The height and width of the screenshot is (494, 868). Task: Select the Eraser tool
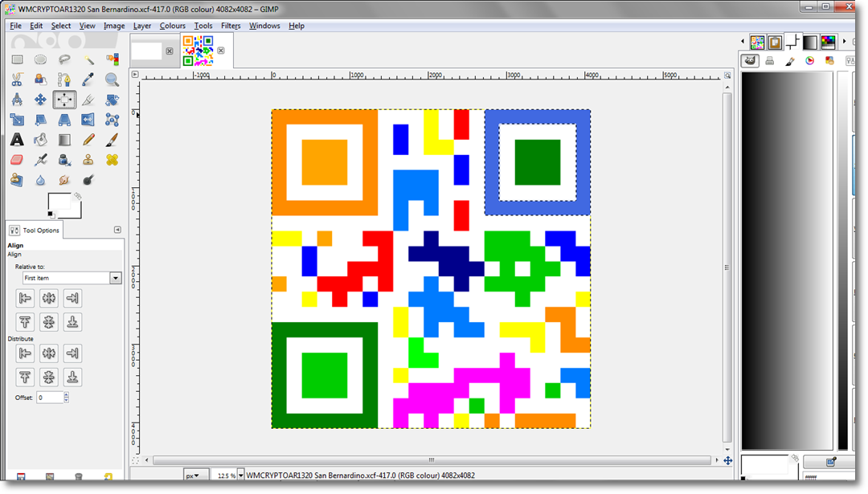(17, 160)
